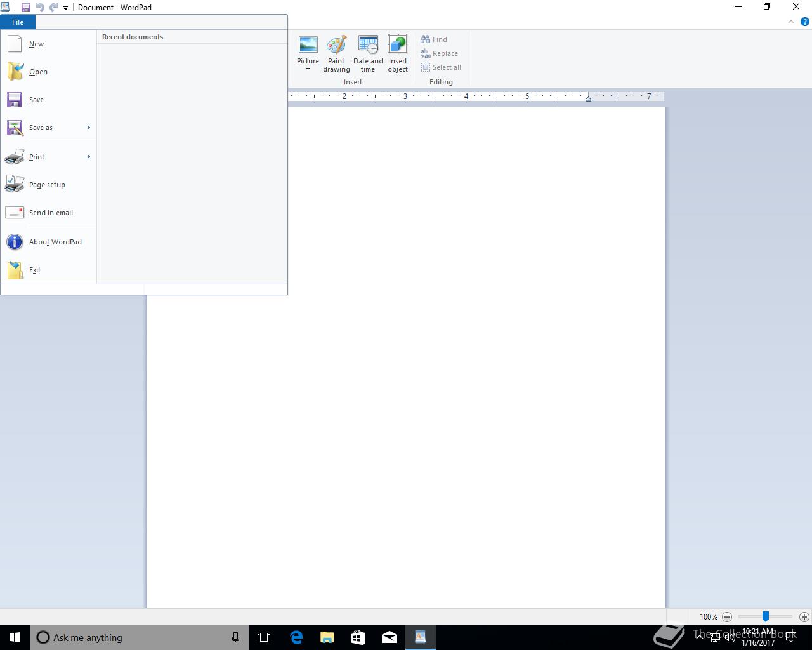Click the WordPad taskbar button
Image resolution: width=812 pixels, height=650 pixels.
[421, 637]
